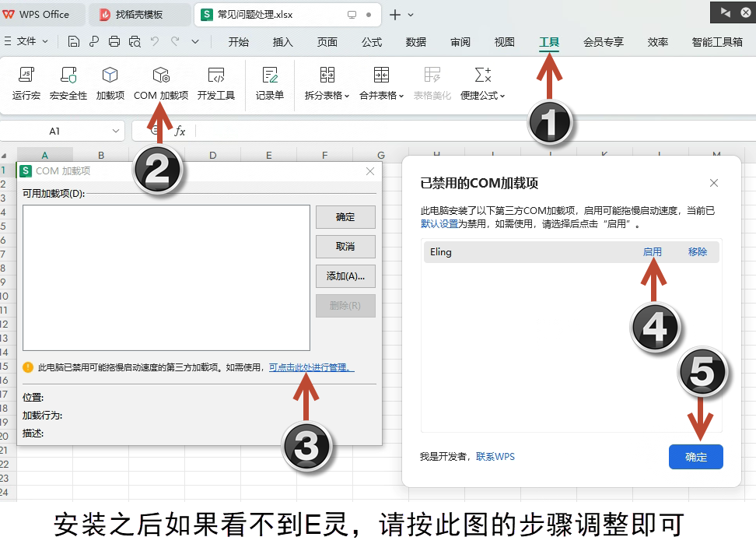This screenshot has height=544, width=756.
Task: Close the 已禁用的COM加载项 dialog
Action: pos(714,183)
